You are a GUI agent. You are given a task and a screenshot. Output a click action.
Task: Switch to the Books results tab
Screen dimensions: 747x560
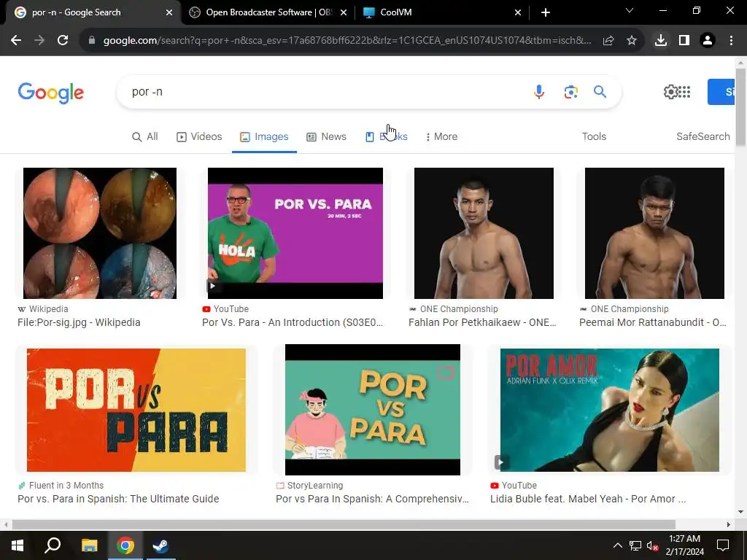pyautogui.click(x=387, y=136)
